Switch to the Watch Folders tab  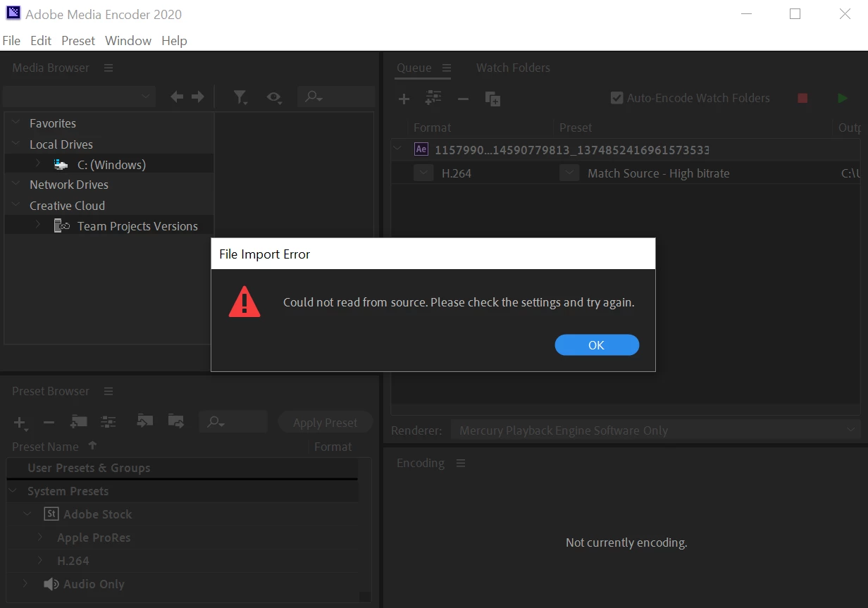pos(513,68)
